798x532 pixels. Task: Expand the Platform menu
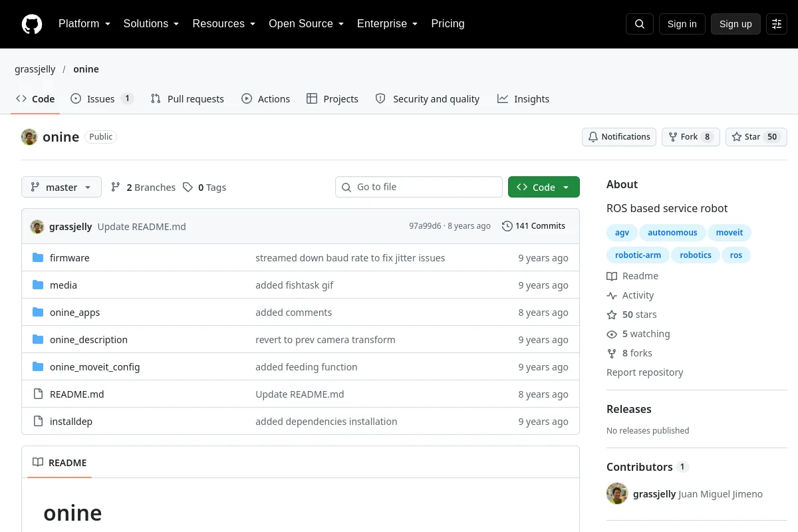click(x=84, y=24)
